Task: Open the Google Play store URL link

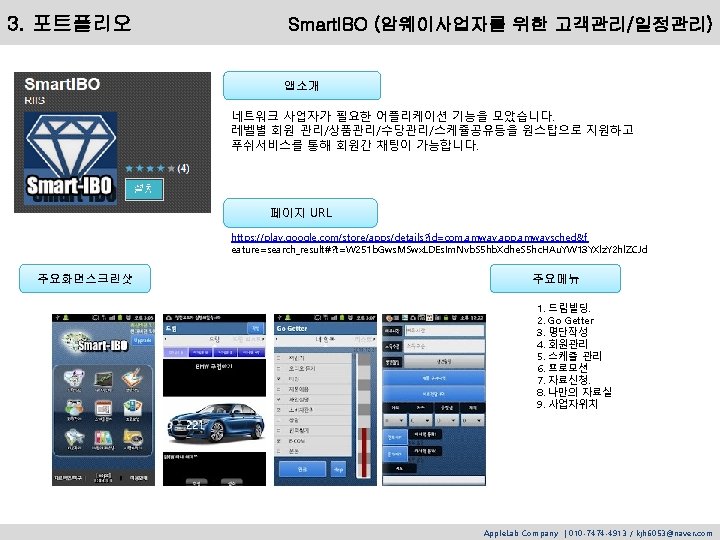Action: coord(410,237)
